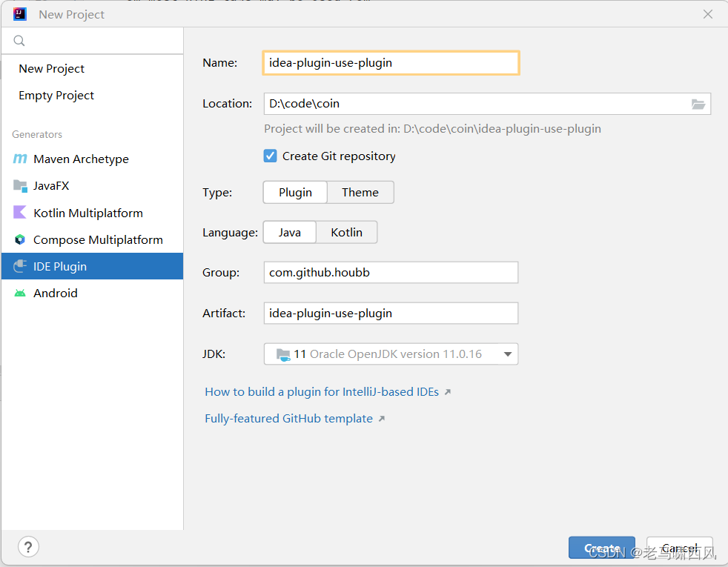This screenshot has width=728, height=567.
Task: Click the IDE Plugin plug icon
Action: (x=20, y=266)
